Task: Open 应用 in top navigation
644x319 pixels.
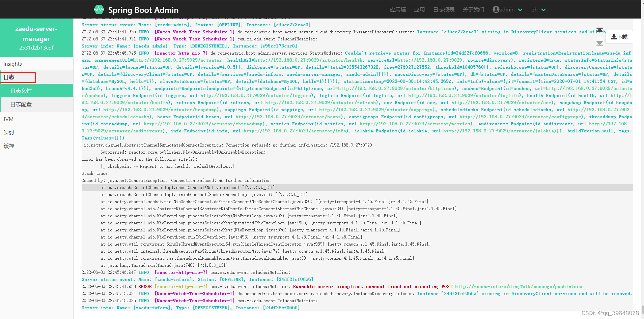Action: (x=419, y=10)
